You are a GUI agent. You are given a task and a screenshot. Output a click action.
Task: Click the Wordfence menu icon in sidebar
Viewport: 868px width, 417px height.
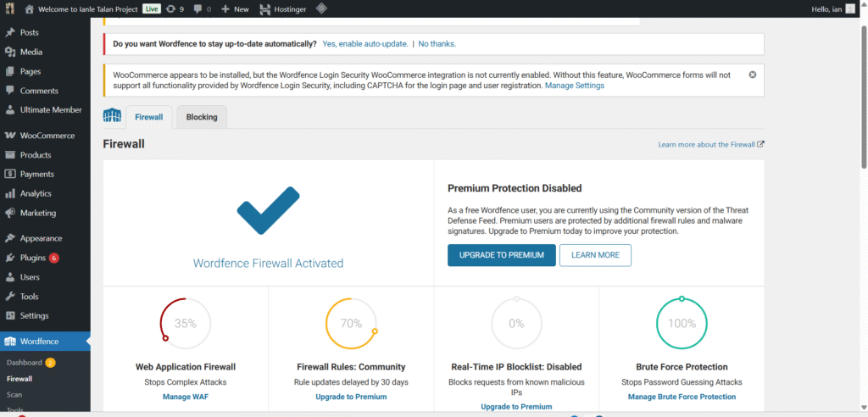(10, 342)
